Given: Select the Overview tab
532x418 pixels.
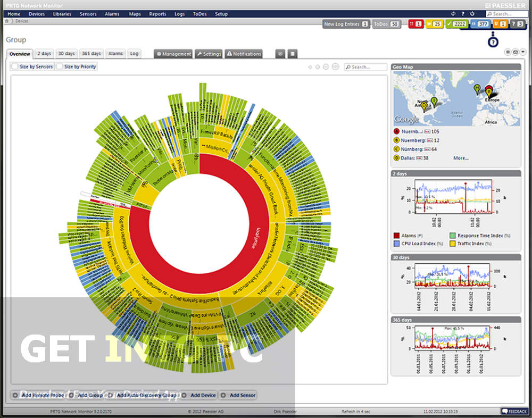Looking at the screenshot, I should (20, 54).
